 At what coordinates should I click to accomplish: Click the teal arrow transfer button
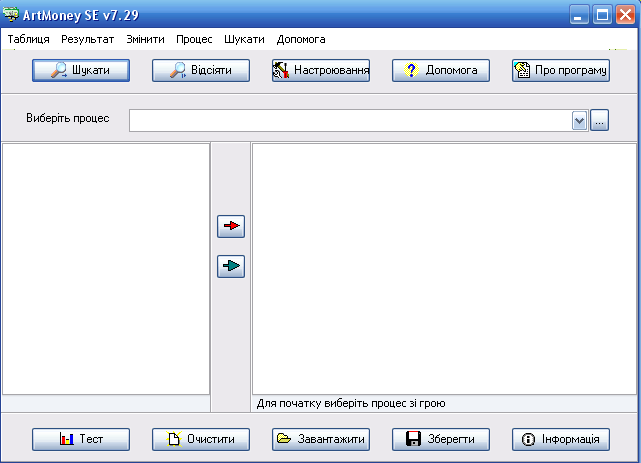coord(231,266)
